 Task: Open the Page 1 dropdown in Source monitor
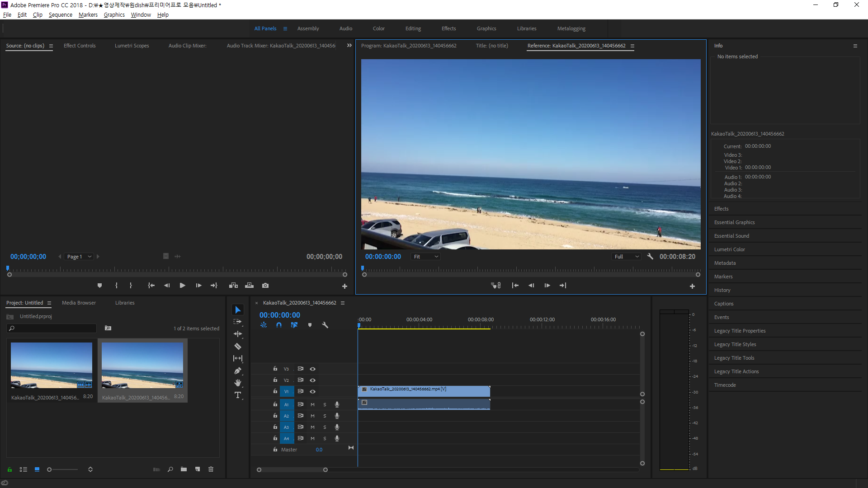pyautogui.click(x=79, y=257)
